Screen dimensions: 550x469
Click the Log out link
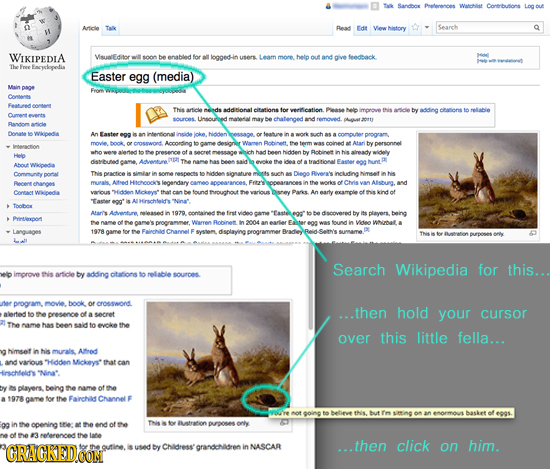[534, 6]
